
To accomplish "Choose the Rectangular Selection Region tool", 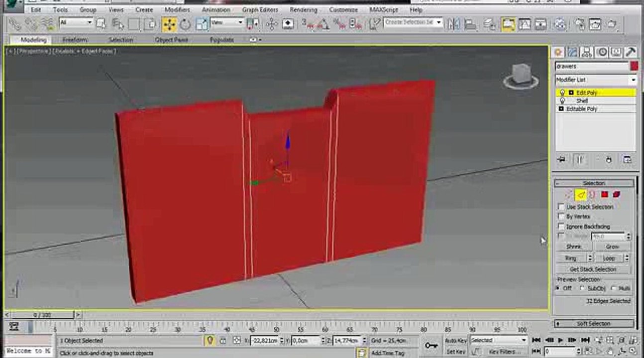I will click(134, 23).
